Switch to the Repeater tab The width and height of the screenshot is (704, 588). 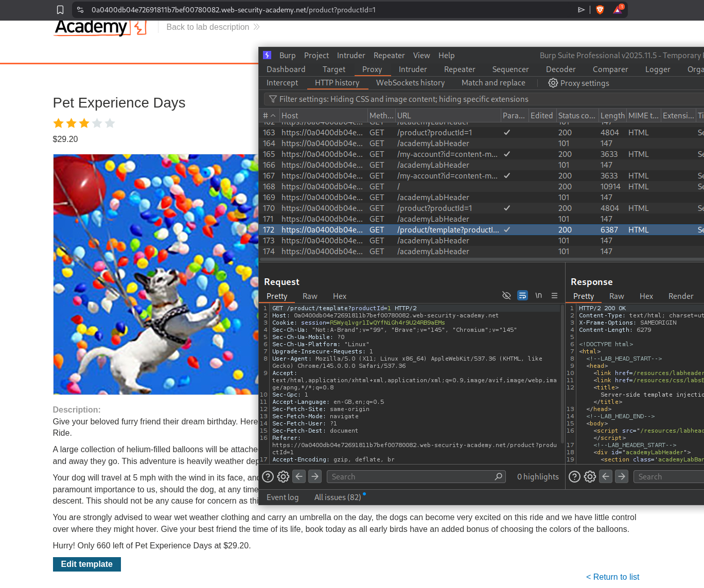459,69
